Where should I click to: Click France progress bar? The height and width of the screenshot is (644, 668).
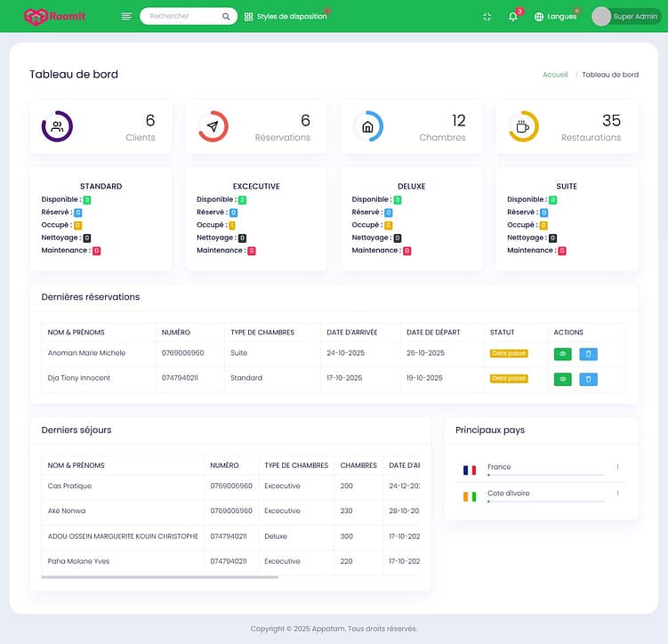click(546, 475)
